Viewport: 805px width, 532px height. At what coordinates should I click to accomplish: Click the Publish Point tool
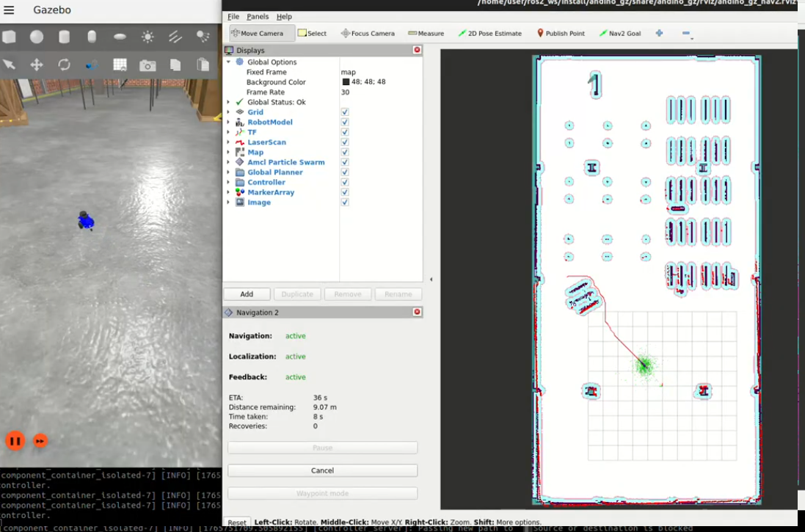tap(561, 33)
